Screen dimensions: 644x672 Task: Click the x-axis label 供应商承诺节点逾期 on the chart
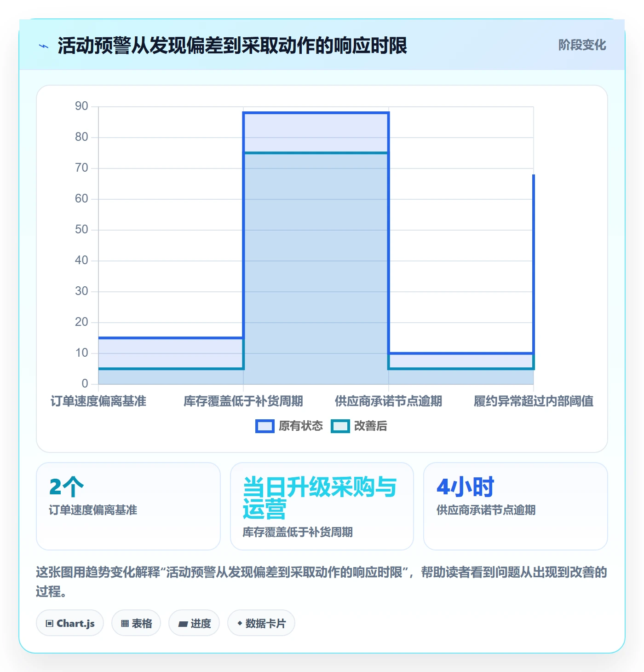tap(388, 401)
